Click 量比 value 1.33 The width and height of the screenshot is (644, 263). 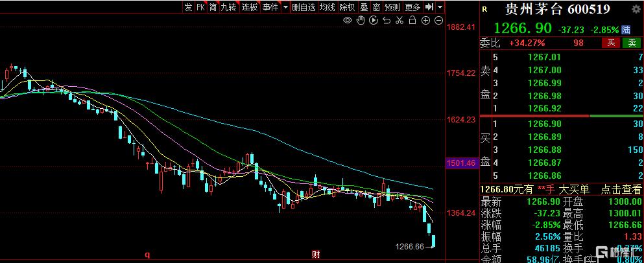[633, 236]
